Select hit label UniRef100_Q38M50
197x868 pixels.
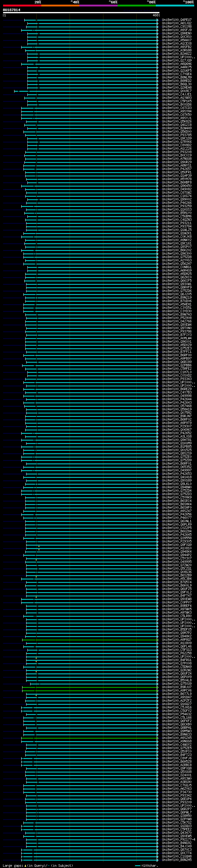176,816
